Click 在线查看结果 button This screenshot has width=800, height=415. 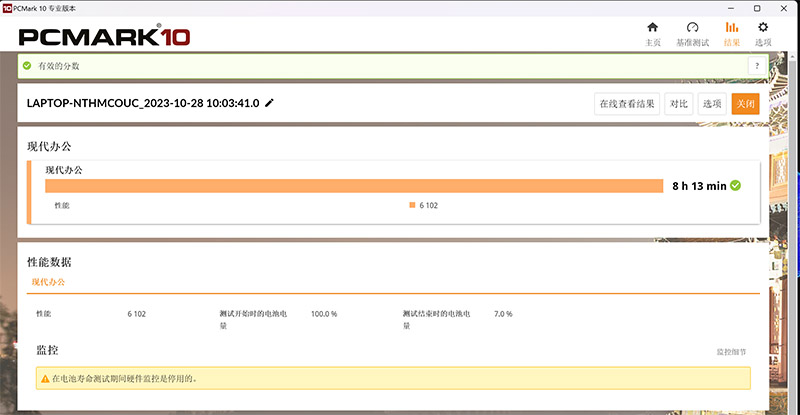(627, 104)
